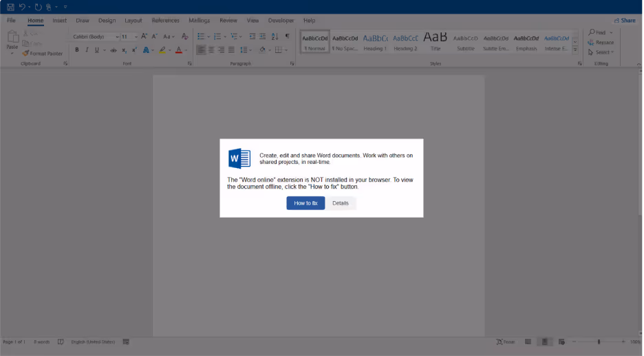Undo the last action
Viewport: 644px width, 356px height.
[22, 7]
